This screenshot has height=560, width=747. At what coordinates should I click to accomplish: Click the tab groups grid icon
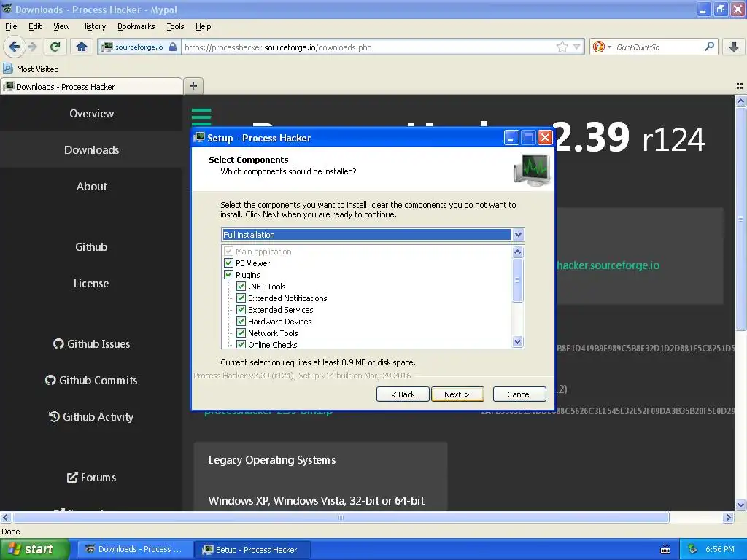(x=740, y=86)
